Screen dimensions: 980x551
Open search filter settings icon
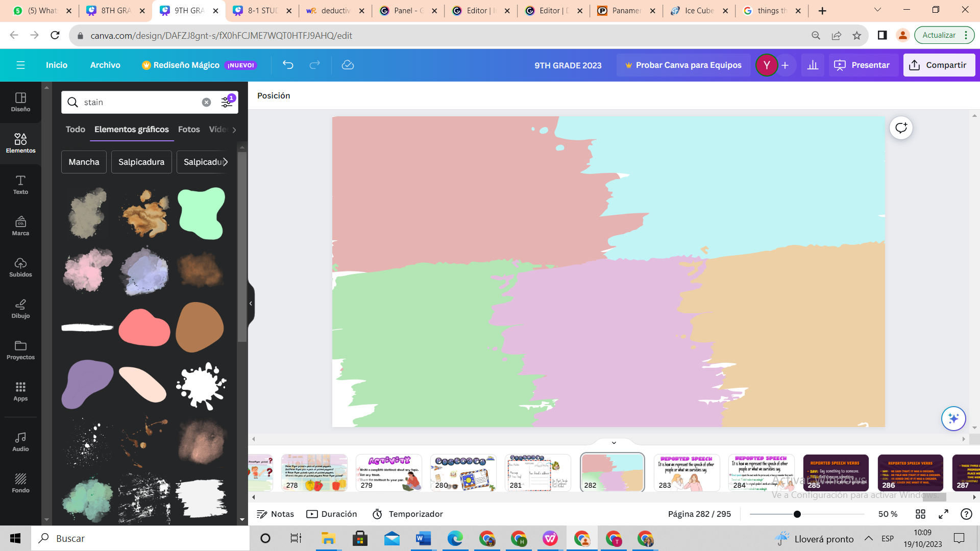[227, 102]
